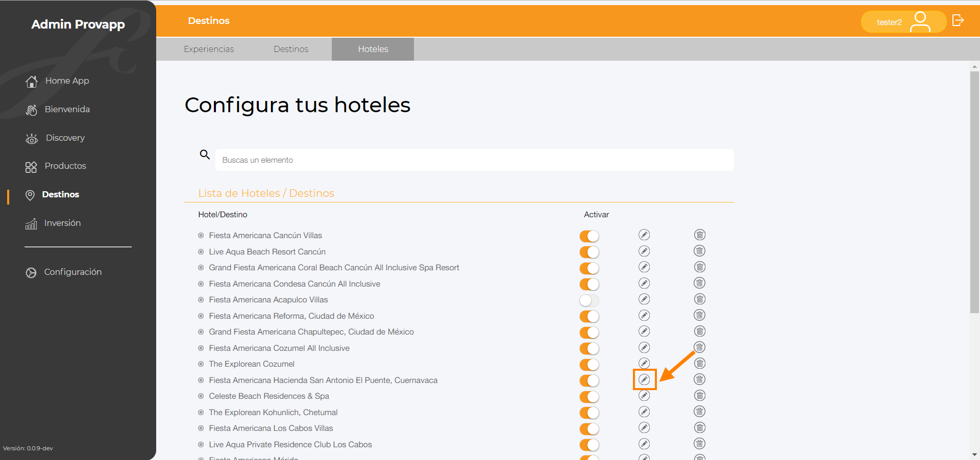Edit Fiesta Americana Los Cabos Villas entry

644,427
